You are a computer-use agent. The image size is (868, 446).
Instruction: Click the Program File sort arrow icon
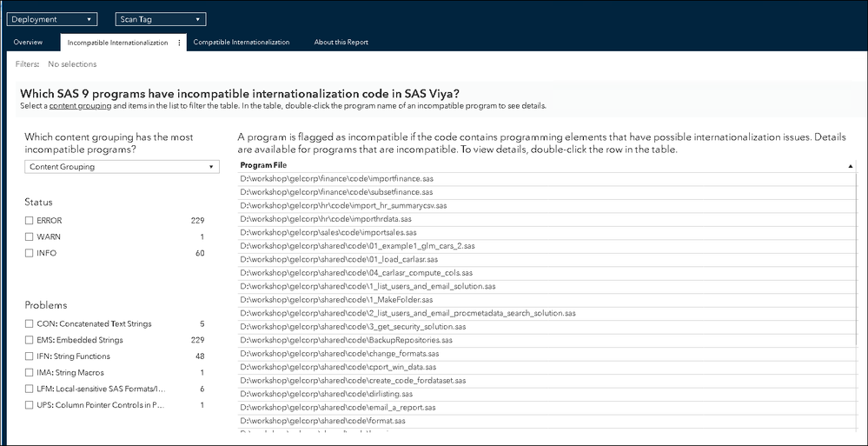point(850,165)
